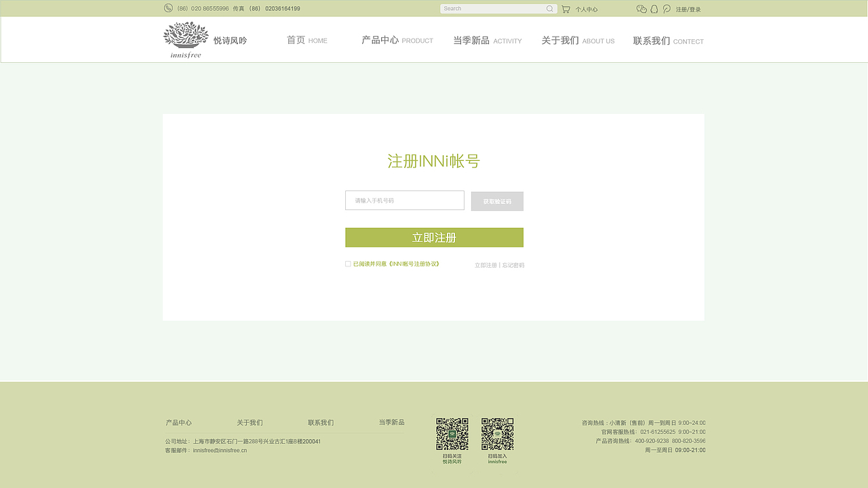Click the WeChat login icon
The height and width of the screenshot is (488, 868).
click(642, 9)
